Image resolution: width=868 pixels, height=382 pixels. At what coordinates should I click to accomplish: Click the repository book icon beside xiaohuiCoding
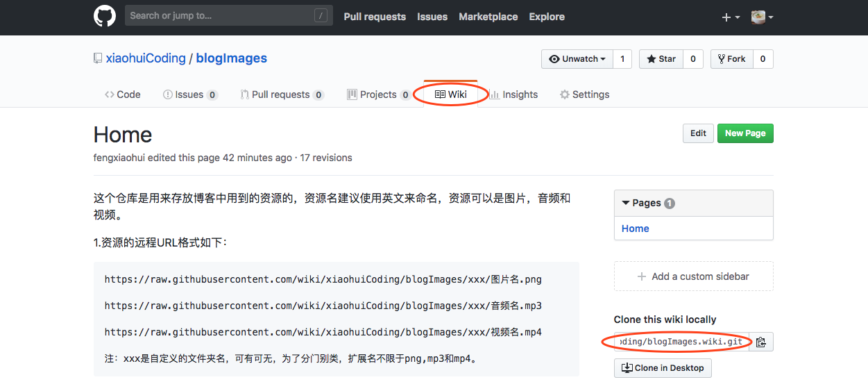coord(98,58)
